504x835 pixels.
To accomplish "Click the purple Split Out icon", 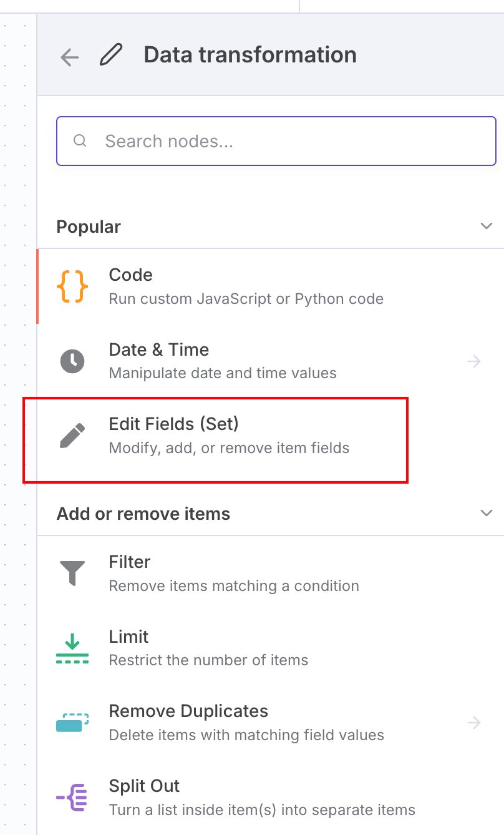I will coord(72,798).
